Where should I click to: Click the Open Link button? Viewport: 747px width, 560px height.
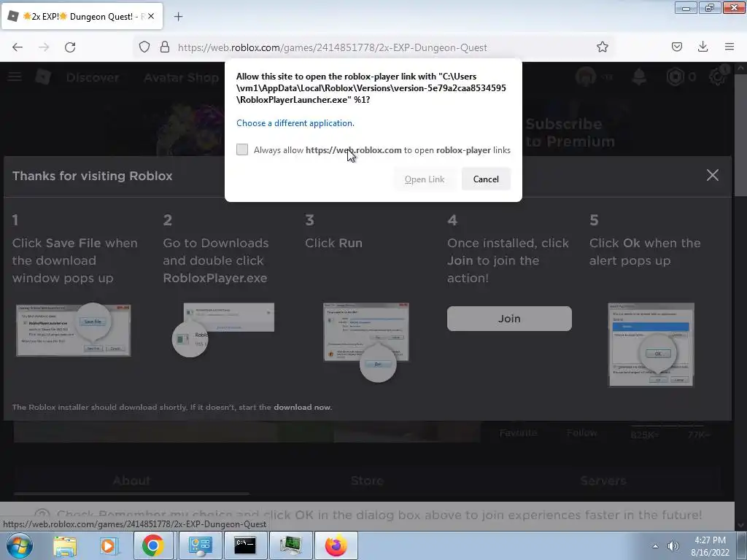[x=425, y=179]
